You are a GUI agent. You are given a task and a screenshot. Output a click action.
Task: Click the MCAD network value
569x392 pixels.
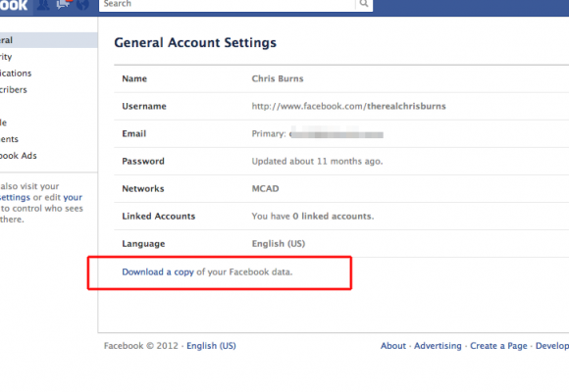tap(265, 188)
